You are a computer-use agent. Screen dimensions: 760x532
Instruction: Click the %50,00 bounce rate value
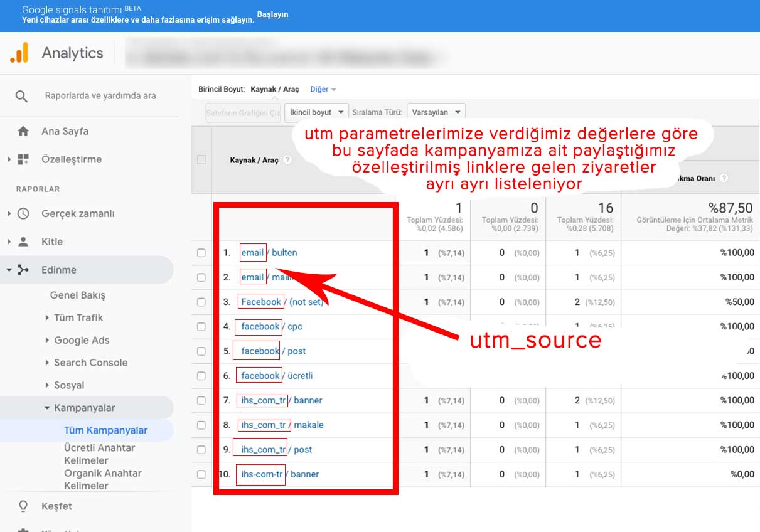740,302
